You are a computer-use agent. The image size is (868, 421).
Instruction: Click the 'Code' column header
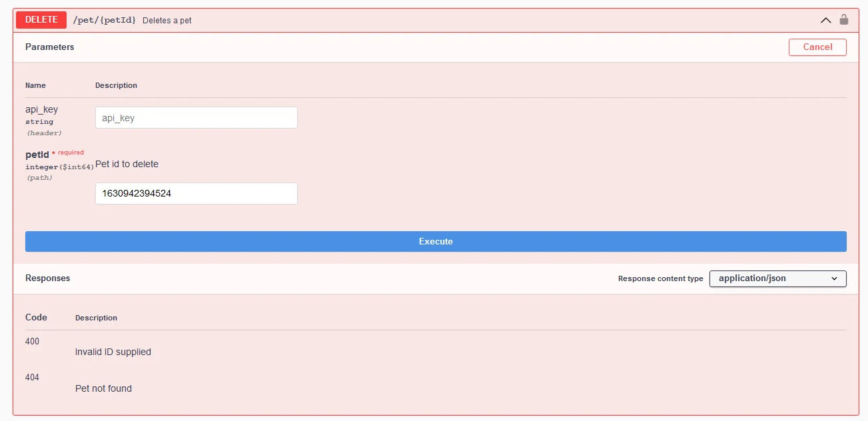click(x=36, y=317)
